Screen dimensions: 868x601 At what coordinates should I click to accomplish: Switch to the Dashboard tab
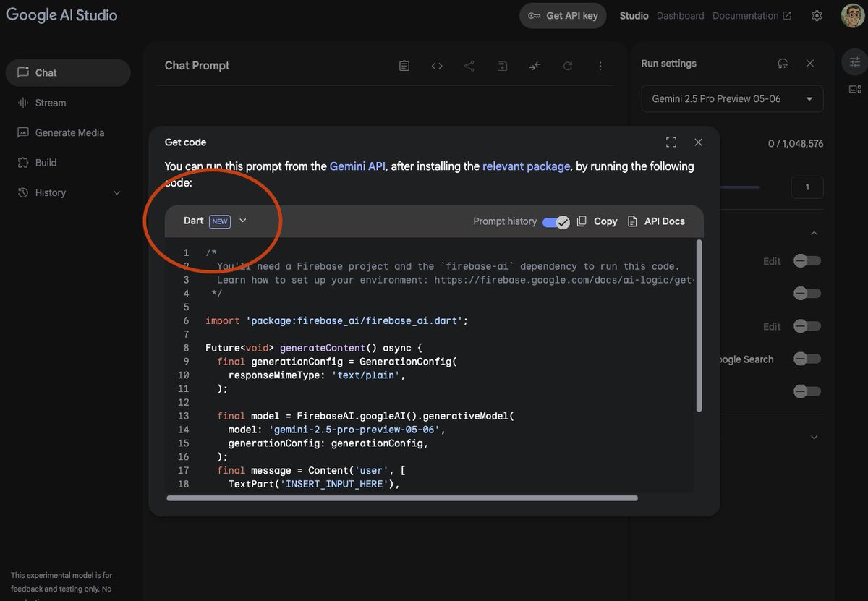(x=680, y=16)
